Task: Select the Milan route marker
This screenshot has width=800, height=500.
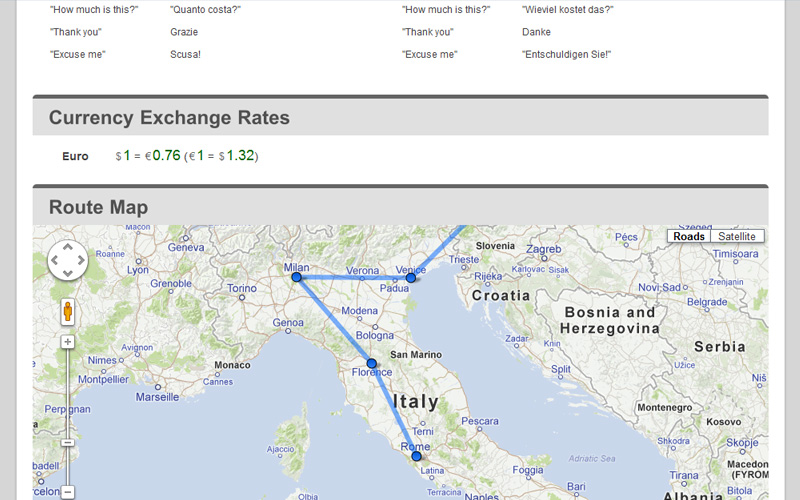Action: (296, 277)
